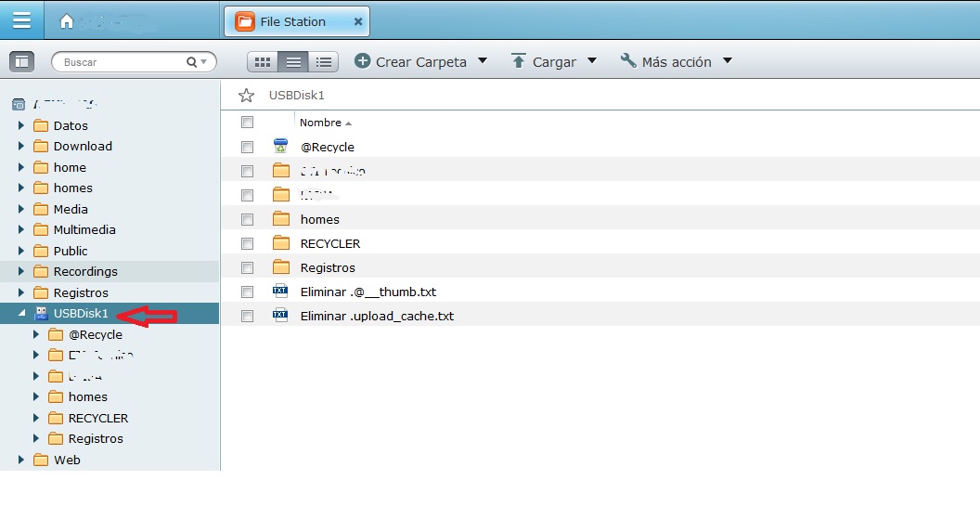The image size is (980, 519).
Task: Click the Cargar upload button
Action: (544, 62)
